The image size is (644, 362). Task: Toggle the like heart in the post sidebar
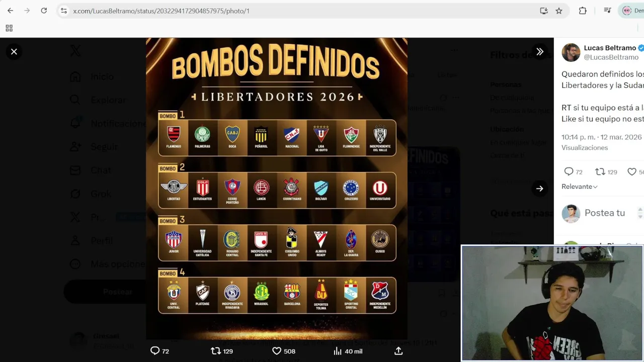632,171
